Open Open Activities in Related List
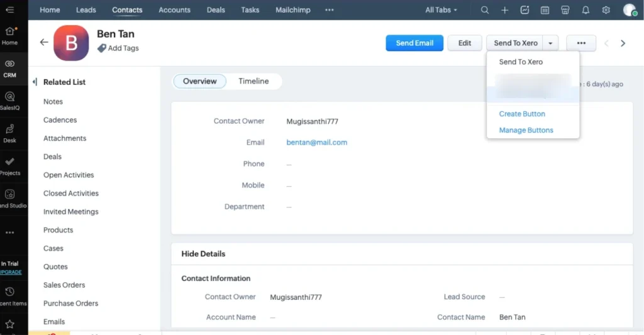Screen dimensions: 644x335 [x=69, y=175]
